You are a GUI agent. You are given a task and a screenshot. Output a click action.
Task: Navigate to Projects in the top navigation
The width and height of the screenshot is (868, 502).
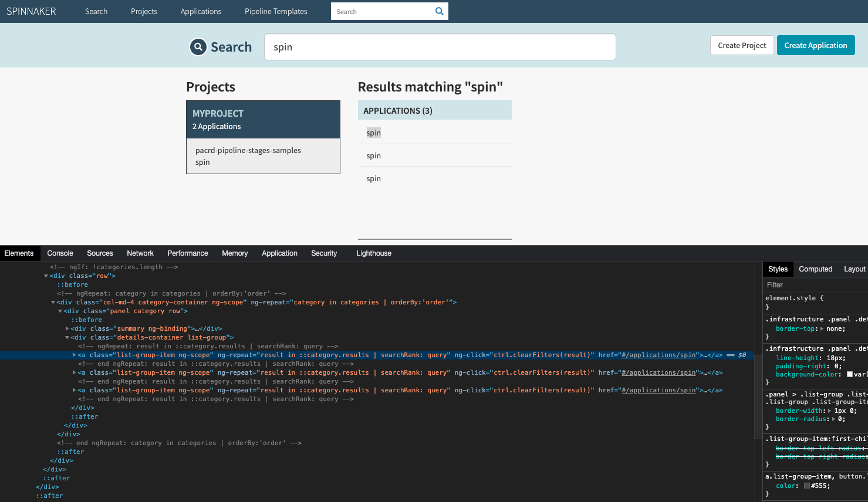(x=144, y=11)
